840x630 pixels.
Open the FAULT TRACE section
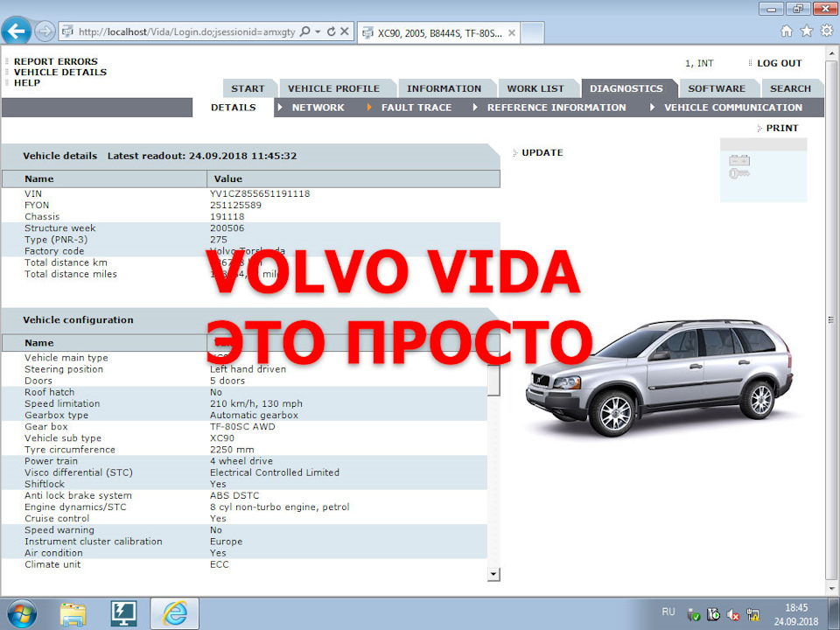tap(416, 107)
